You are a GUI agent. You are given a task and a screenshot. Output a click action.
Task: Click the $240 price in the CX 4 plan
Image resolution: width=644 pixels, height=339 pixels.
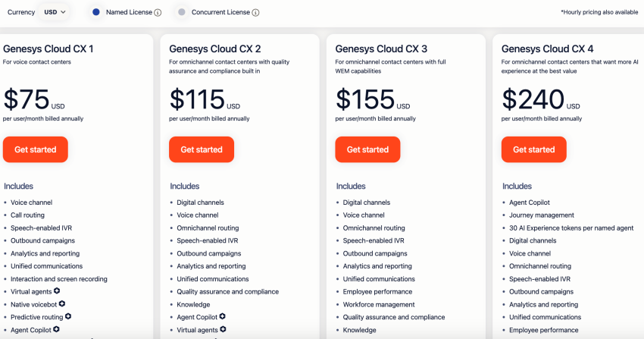533,99
